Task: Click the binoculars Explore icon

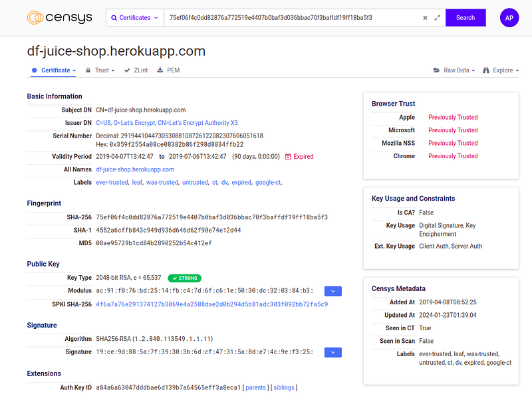Action: point(486,70)
